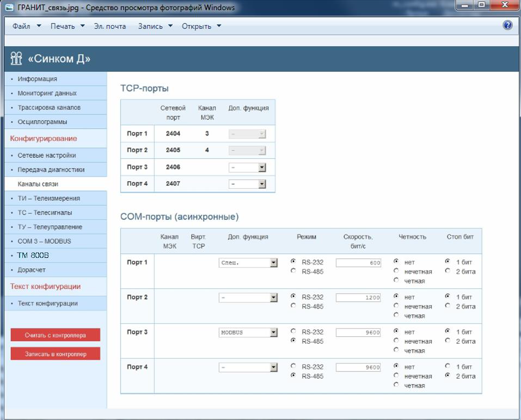The height and width of the screenshot is (420, 521).
Task: Click the help question mark icon
Action: (x=507, y=25)
